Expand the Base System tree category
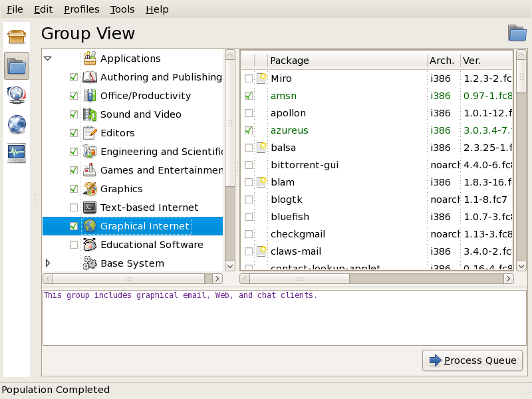 click(48, 263)
